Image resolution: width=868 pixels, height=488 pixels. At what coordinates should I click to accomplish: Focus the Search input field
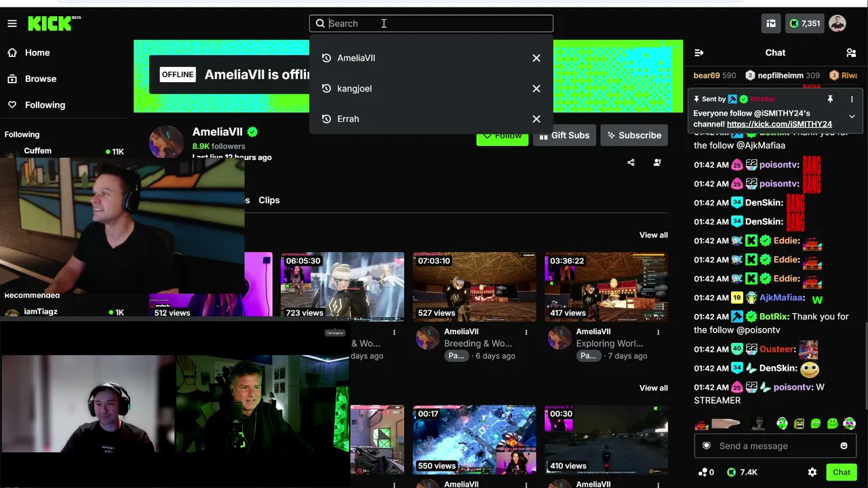[x=431, y=24]
